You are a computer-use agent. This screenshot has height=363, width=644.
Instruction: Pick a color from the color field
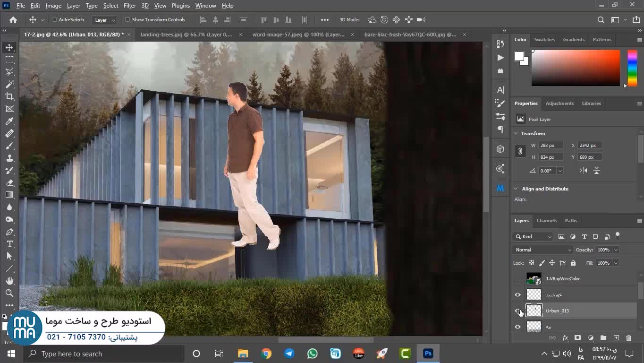(576, 68)
